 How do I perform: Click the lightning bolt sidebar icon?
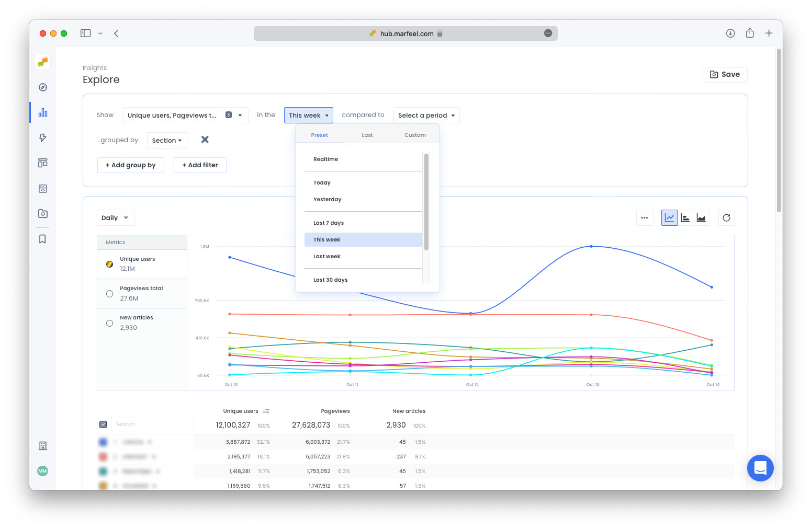(x=43, y=138)
